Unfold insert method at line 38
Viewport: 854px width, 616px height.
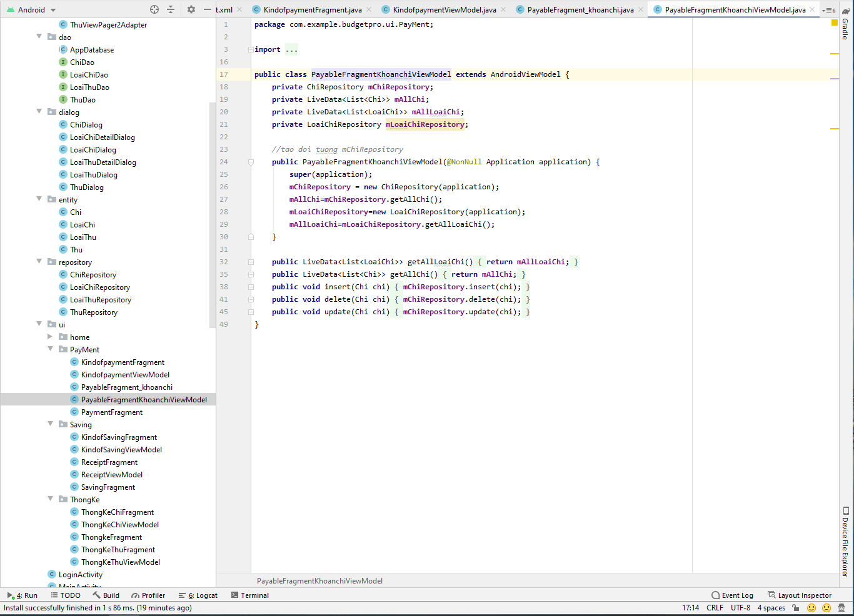tap(251, 287)
